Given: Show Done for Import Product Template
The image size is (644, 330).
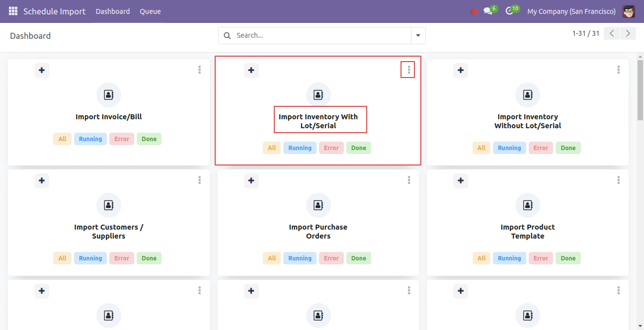Looking at the screenshot, I should coord(568,258).
